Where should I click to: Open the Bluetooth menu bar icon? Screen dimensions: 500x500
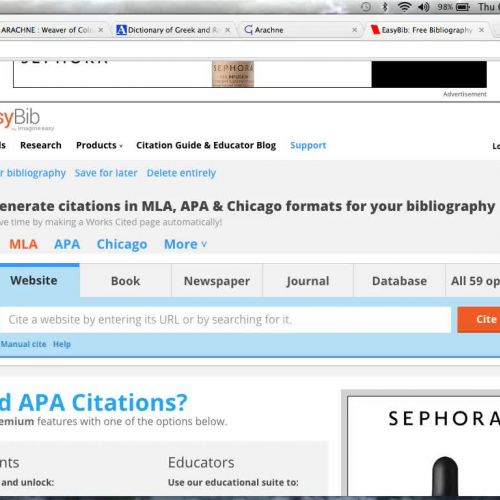coord(385,7)
